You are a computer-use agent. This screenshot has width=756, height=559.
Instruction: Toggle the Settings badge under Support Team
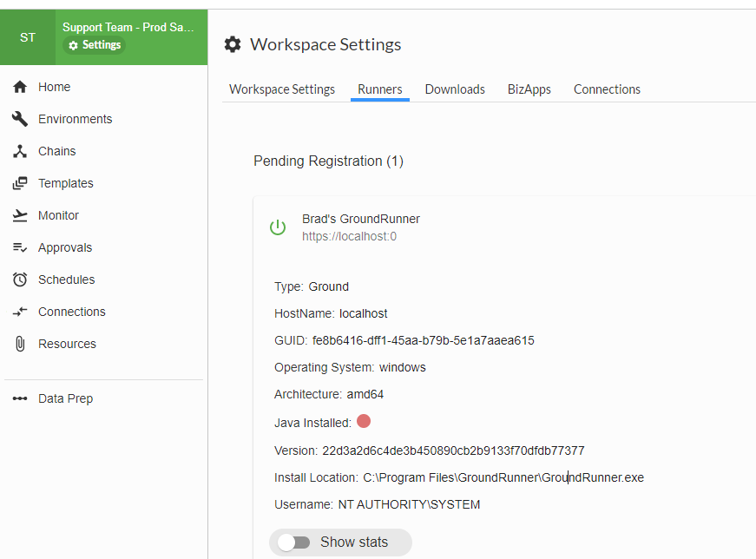coord(94,44)
